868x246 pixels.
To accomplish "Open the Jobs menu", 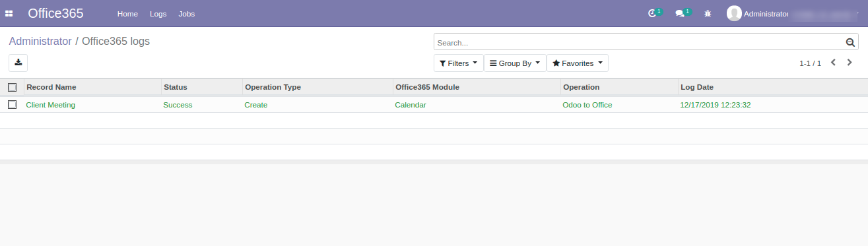I will click(x=187, y=14).
